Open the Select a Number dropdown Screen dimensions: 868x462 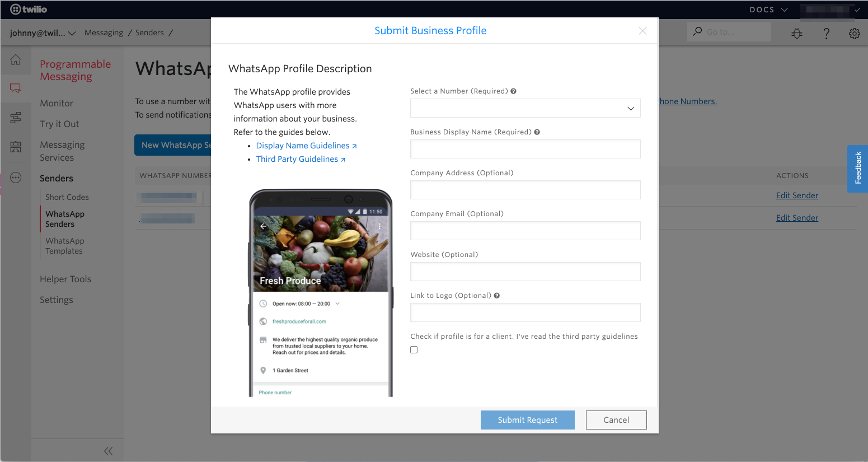pos(525,108)
